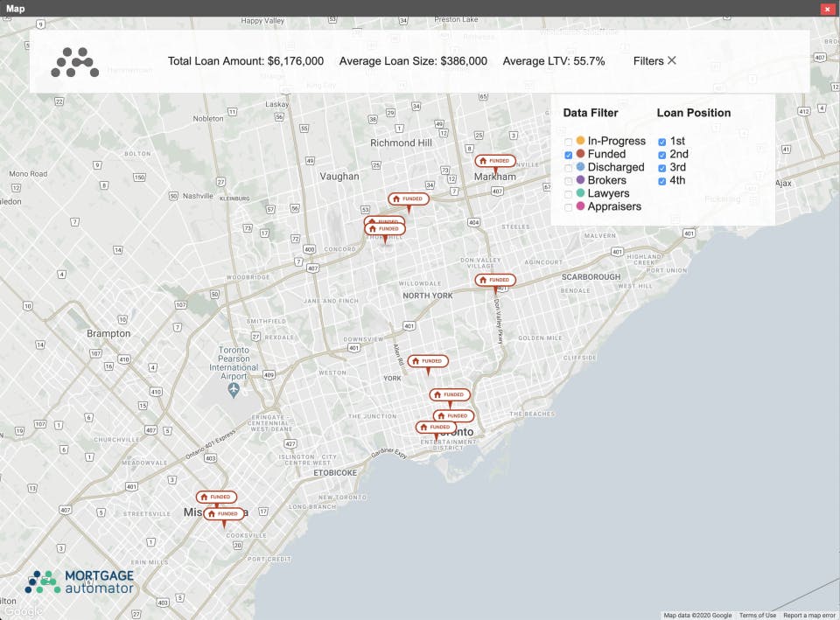Click the Nobleton map label

[x=208, y=118]
